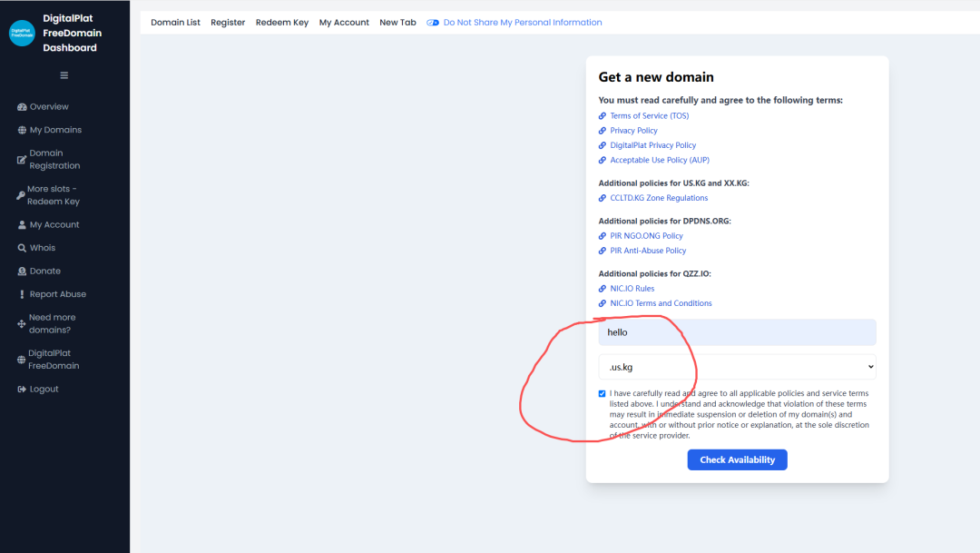Viewport: 980px width, 553px height.
Task: Click the DigitalPlat FreeDomain logo icon
Action: [x=22, y=33]
